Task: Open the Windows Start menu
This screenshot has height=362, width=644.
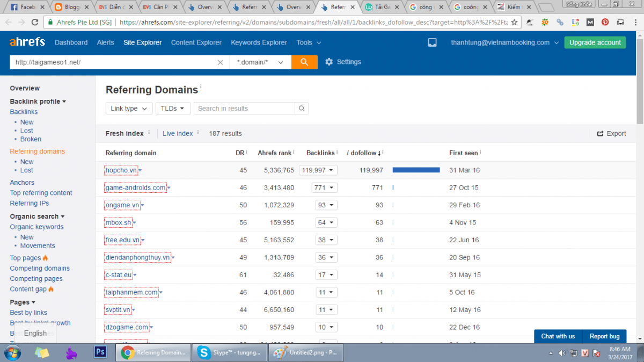Action: pyautogui.click(x=12, y=352)
